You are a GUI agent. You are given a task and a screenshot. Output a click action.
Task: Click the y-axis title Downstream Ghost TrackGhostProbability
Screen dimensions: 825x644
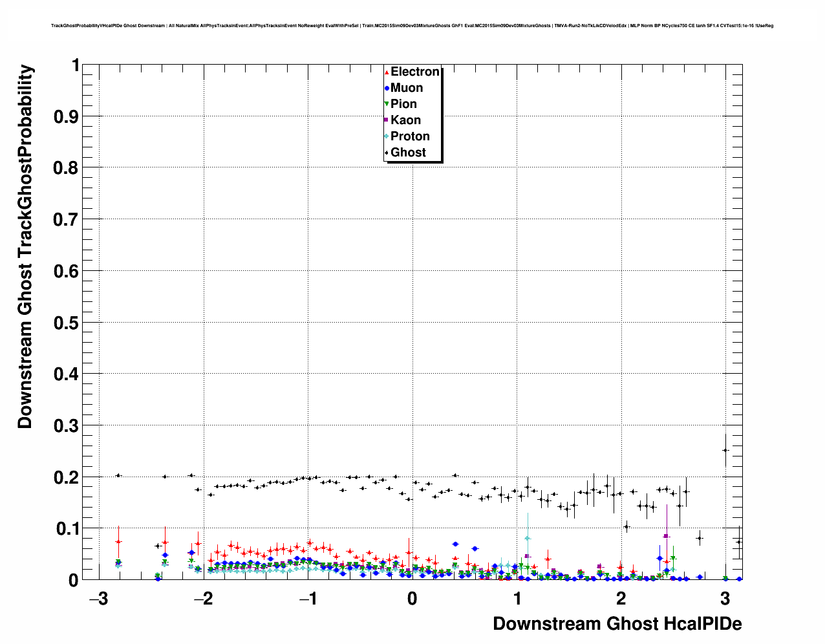(x=25, y=246)
